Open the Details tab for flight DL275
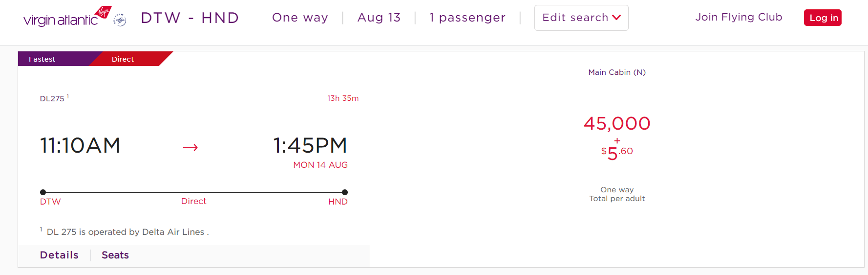This screenshot has height=275, width=868. click(x=59, y=255)
